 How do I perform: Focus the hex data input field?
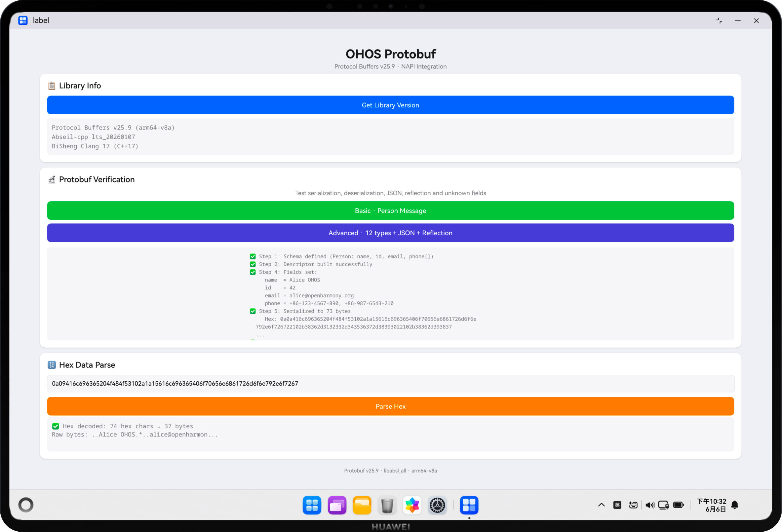pyautogui.click(x=390, y=384)
